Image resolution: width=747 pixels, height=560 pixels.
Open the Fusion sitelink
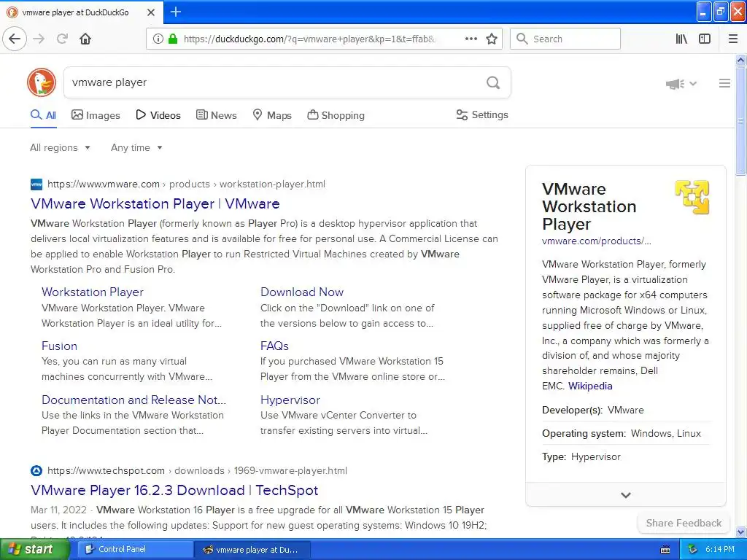coord(59,346)
